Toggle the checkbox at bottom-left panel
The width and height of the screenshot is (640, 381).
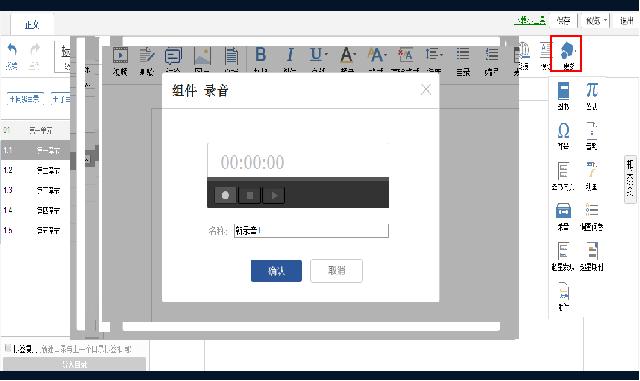(8, 348)
